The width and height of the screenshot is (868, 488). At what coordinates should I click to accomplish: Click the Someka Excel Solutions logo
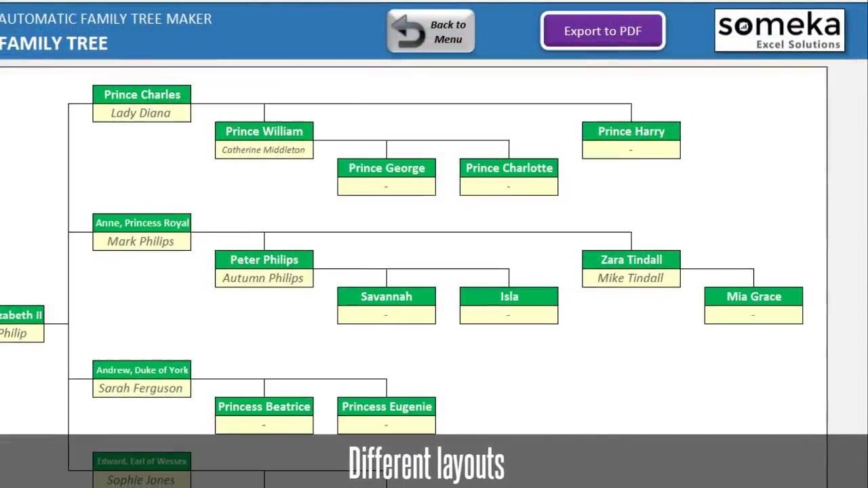pos(778,30)
